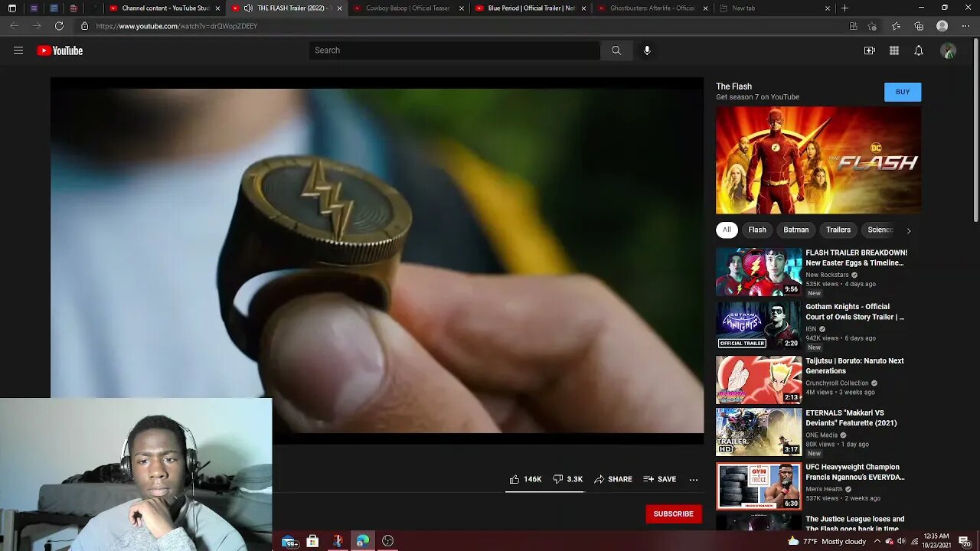Select the Trailers filter chip
980x551 pixels.
pos(838,230)
